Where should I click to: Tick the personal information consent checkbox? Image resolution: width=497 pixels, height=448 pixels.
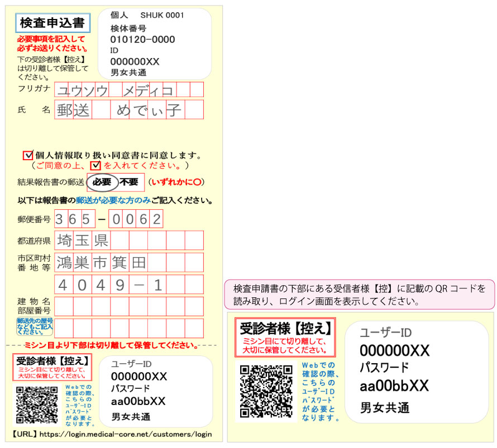(28, 155)
